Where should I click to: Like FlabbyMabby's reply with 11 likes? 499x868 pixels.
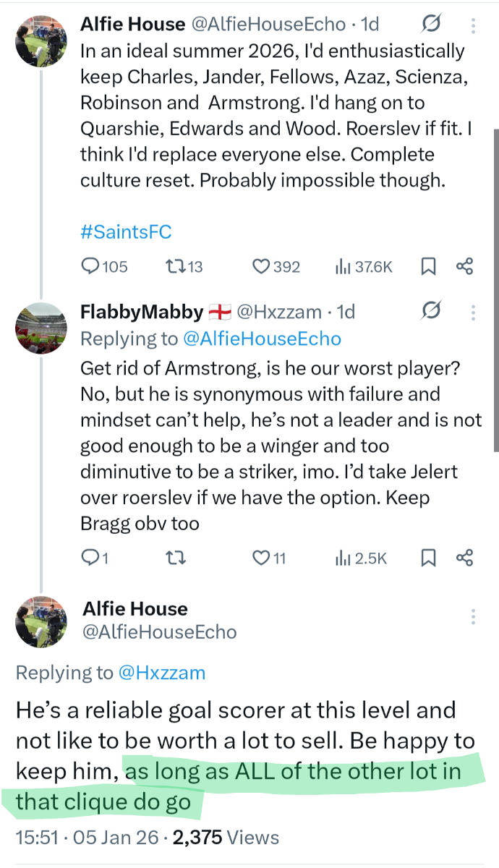261,558
